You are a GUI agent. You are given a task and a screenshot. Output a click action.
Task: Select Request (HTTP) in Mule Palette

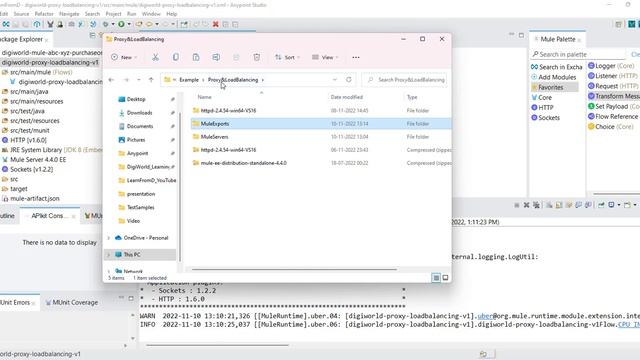(x=613, y=86)
